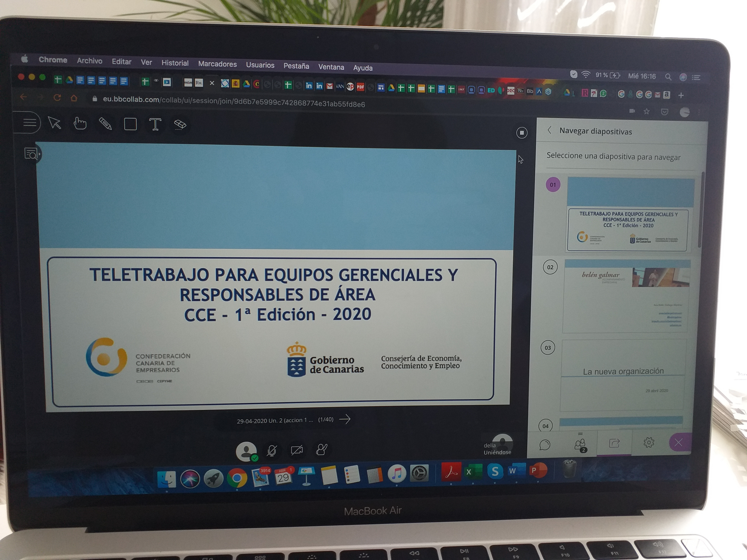Select slide 03 La nueva organización
747x560 pixels.
point(623,375)
